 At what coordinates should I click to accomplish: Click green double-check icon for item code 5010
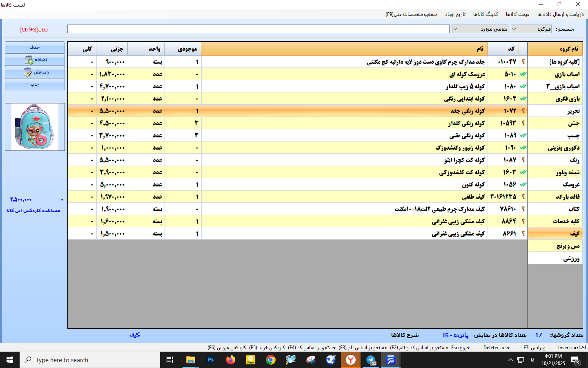[x=523, y=74]
